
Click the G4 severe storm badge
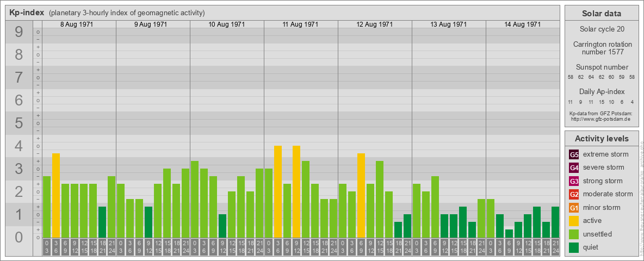(x=574, y=167)
